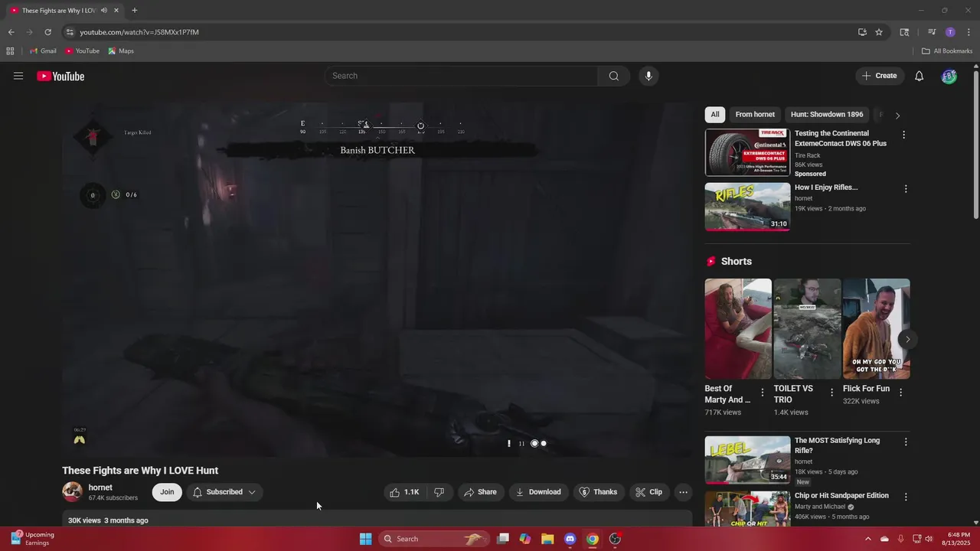
Task: Open new browser tab
Action: tap(135, 11)
